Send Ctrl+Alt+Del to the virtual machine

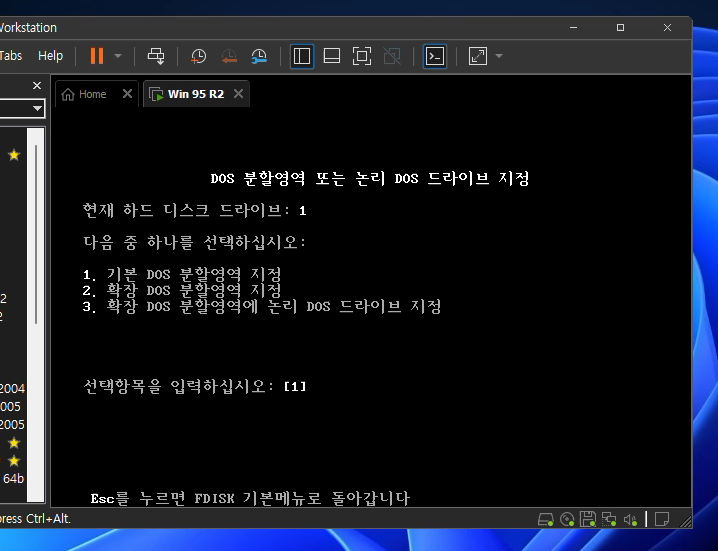(156, 56)
